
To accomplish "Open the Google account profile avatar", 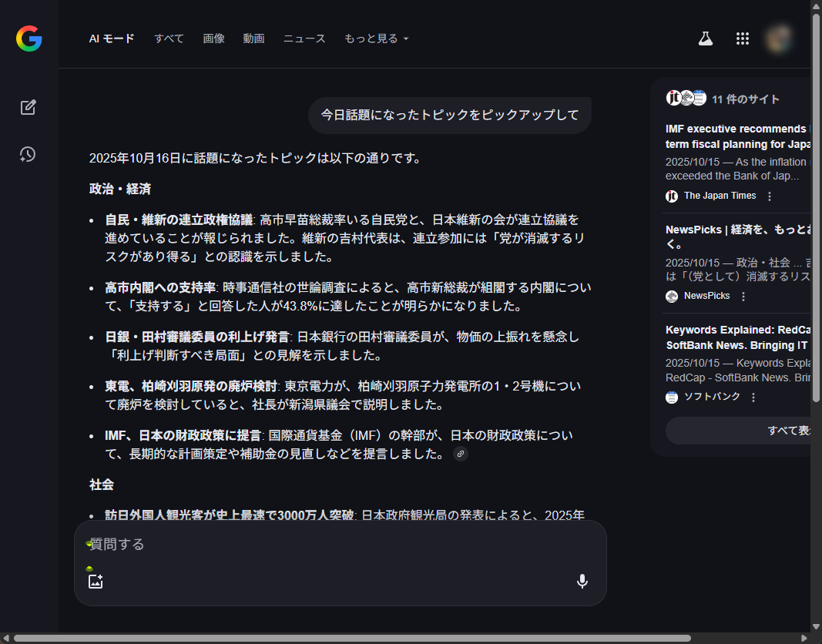I will (779, 39).
